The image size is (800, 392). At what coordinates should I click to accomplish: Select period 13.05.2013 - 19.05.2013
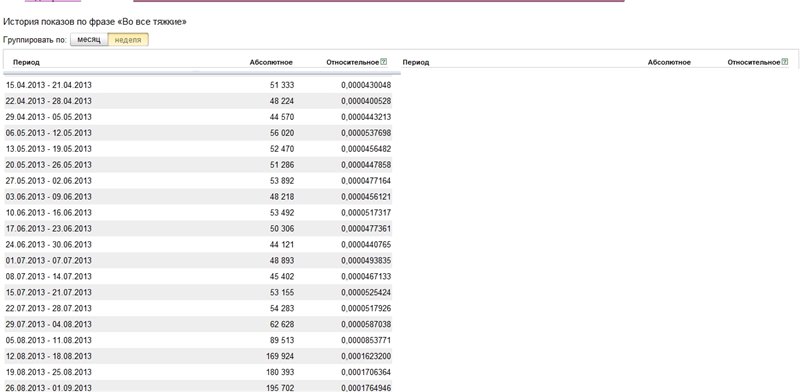tap(48, 149)
